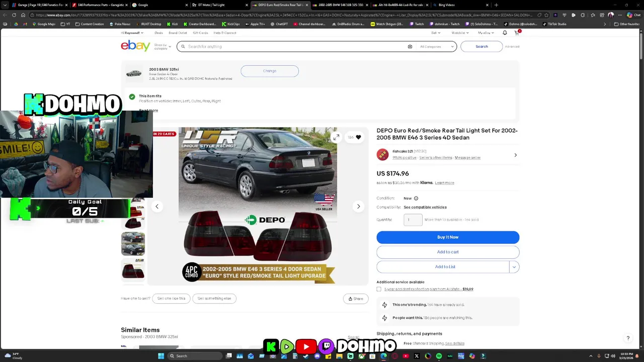This screenshot has width=644, height=362.
Task: Open Shop by category dropdown
Action: pyautogui.click(x=163, y=46)
